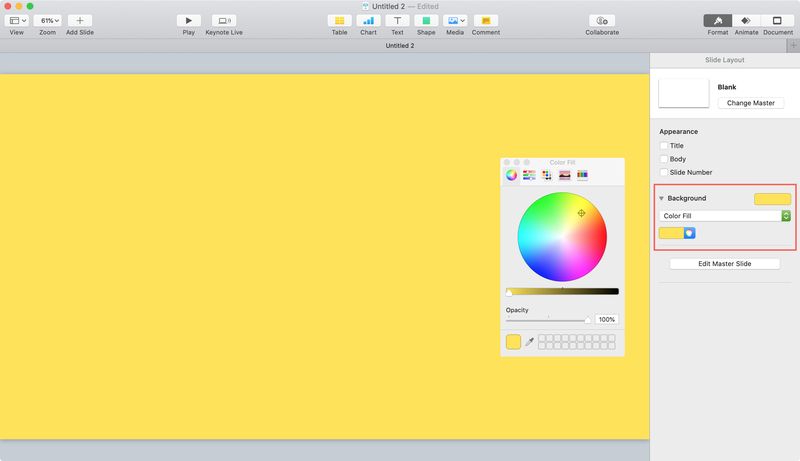Screen dimensions: 800x461
Task: Click the color wheel crosshair marker
Action: [581, 213]
